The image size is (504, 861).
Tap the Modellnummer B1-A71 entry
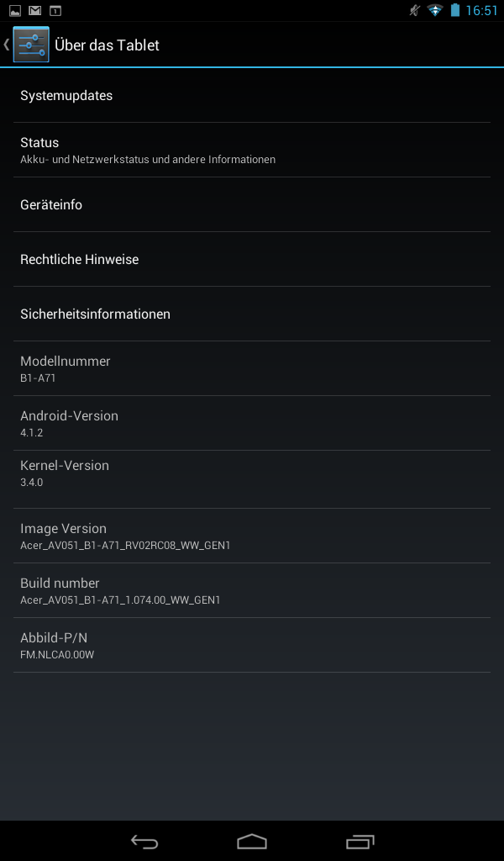252,368
